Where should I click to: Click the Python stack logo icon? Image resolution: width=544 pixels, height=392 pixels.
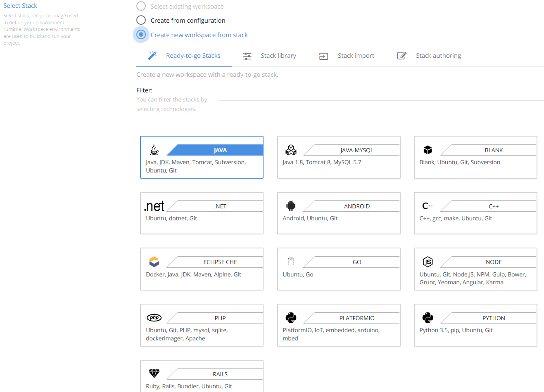428,318
